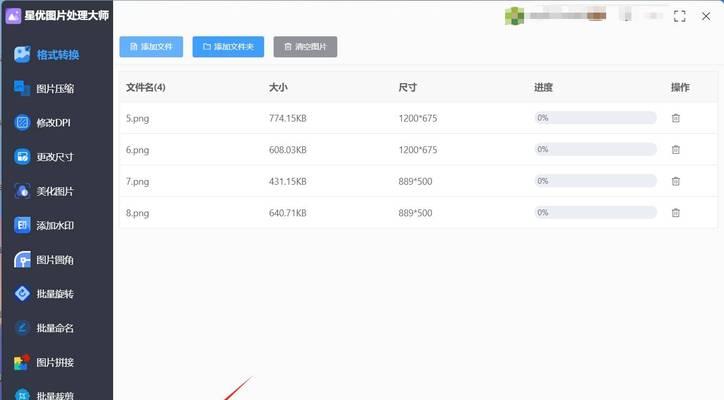Click the 批量旋转 rotate icon
Viewport: 724px width, 400px height.
coord(22,293)
